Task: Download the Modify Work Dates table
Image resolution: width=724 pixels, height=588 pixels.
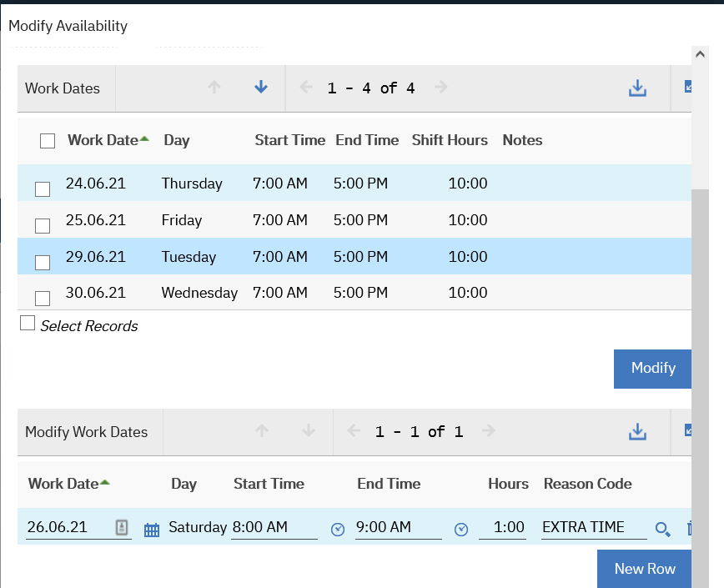Action: coord(637,431)
